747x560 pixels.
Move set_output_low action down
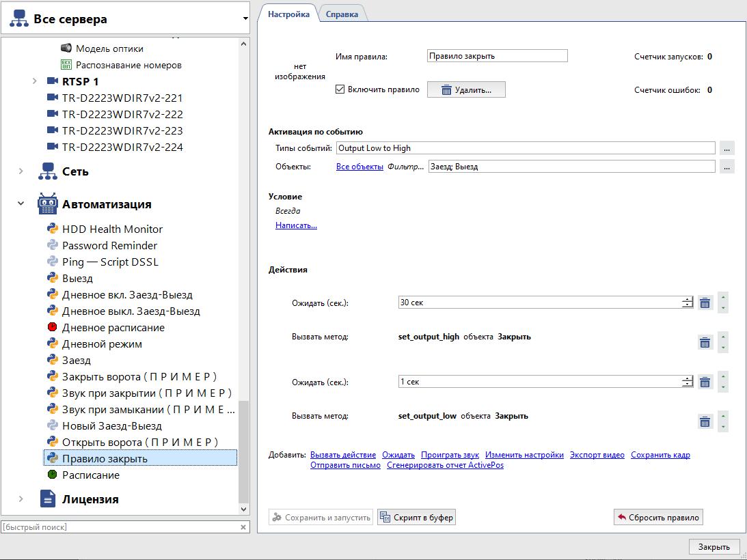pyautogui.click(x=723, y=427)
